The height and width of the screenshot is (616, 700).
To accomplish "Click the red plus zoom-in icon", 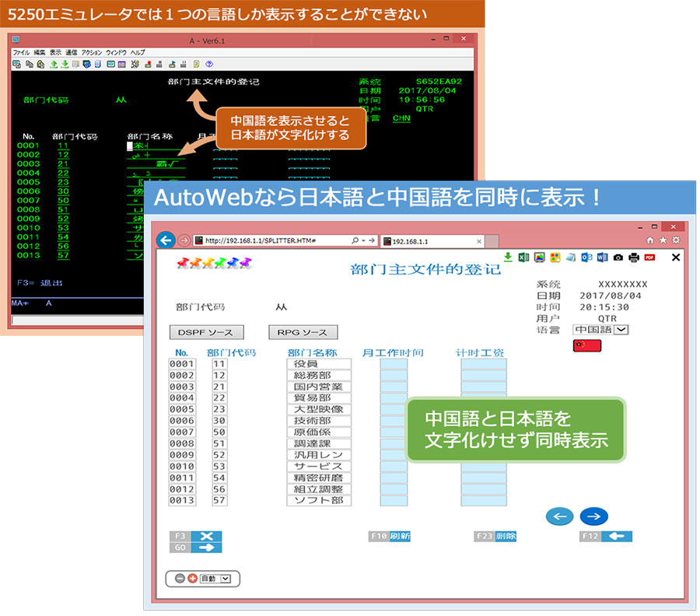I will pyautogui.click(x=192, y=579).
